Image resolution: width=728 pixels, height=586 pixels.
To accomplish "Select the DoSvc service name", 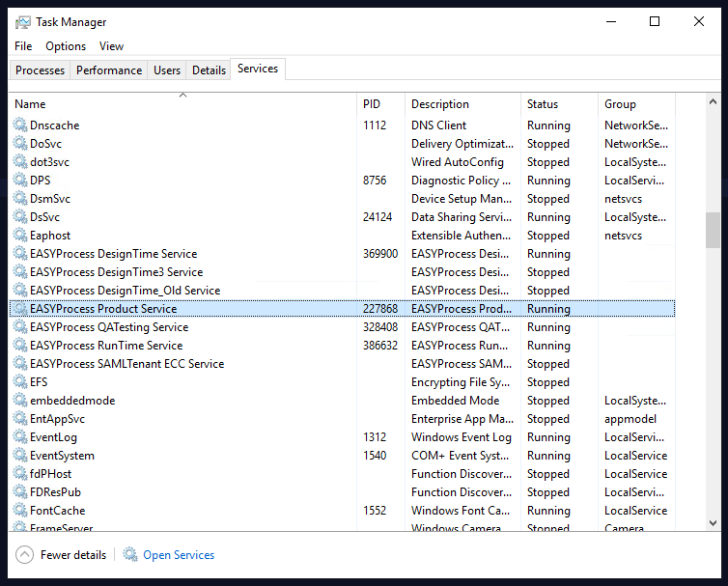I will [x=46, y=144].
